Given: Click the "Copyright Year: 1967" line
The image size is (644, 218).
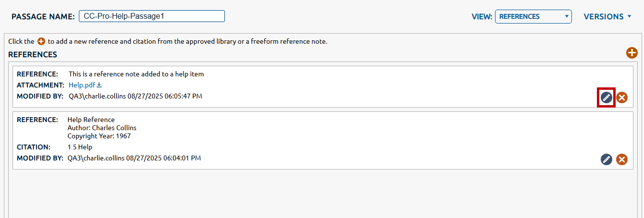Looking at the screenshot, I should tap(99, 136).
